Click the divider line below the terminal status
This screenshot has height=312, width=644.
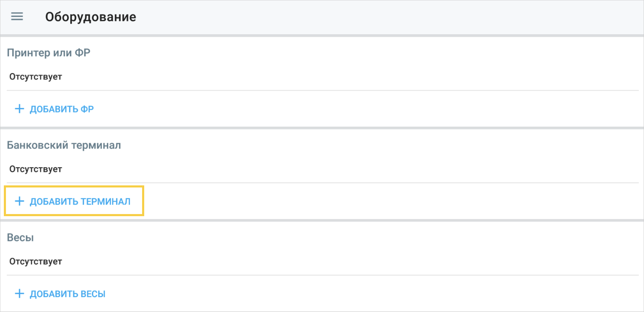322,183
